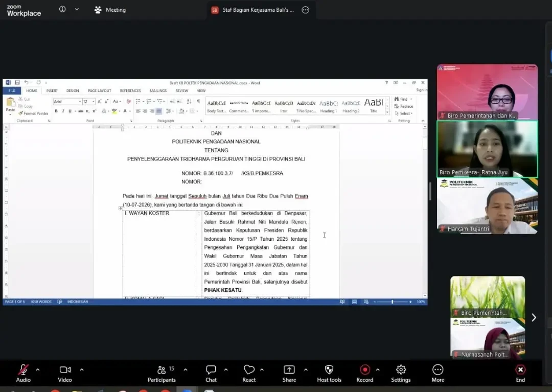Mute or unmute Audio in Zoom
The height and width of the screenshot is (392, 552).
(23, 374)
